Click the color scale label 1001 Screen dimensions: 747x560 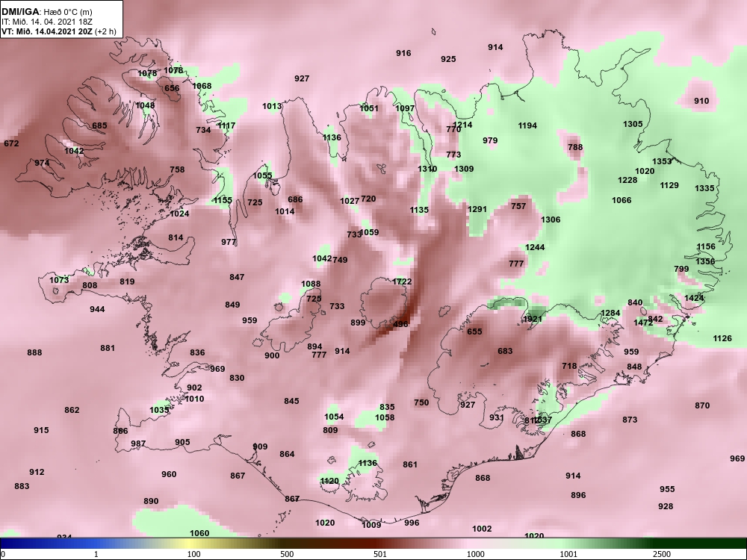tap(568, 554)
